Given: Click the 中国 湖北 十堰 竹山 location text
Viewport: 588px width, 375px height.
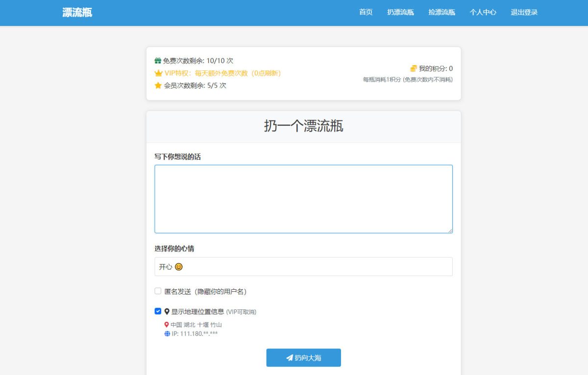Looking at the screenshot, I should click(196, 325).
